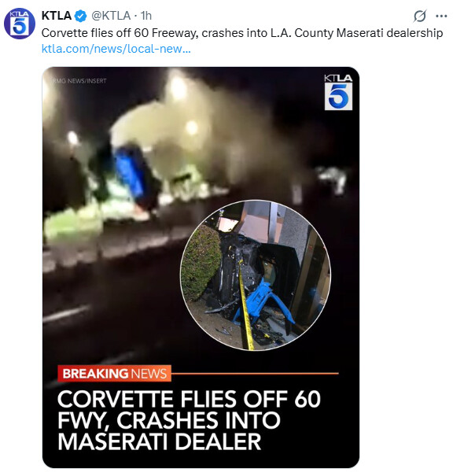Screen dimensions: 453x476
Task: Click the orange line beside BREAKING NEWS
Action: pos(255,374)
